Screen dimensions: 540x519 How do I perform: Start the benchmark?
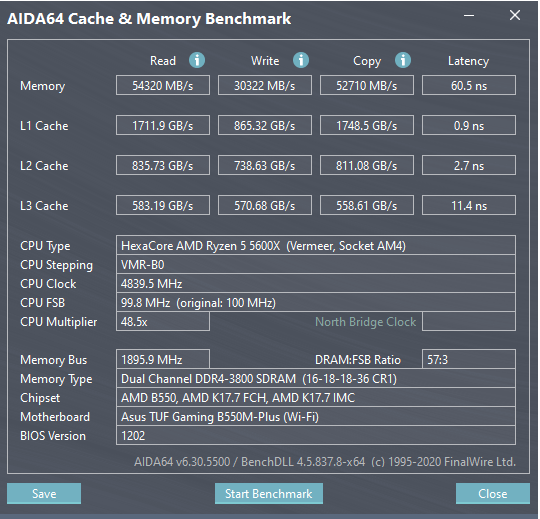point(269,494)
